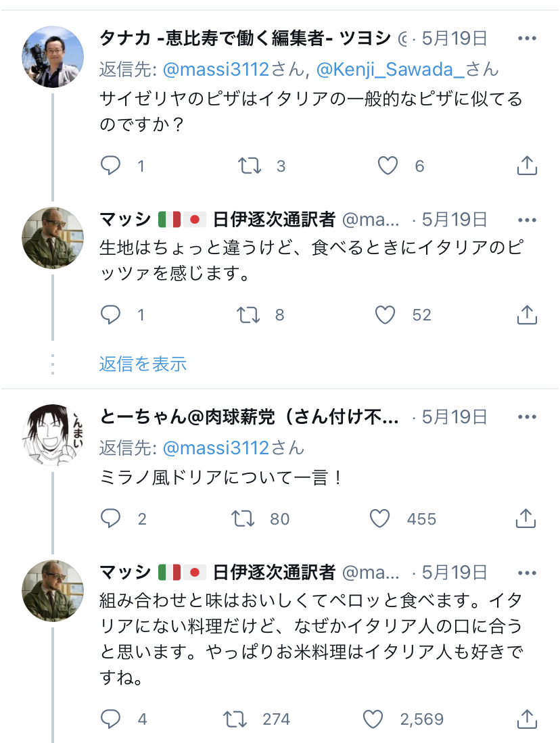Open more options on last Massi reply

[x=527, y=573]
